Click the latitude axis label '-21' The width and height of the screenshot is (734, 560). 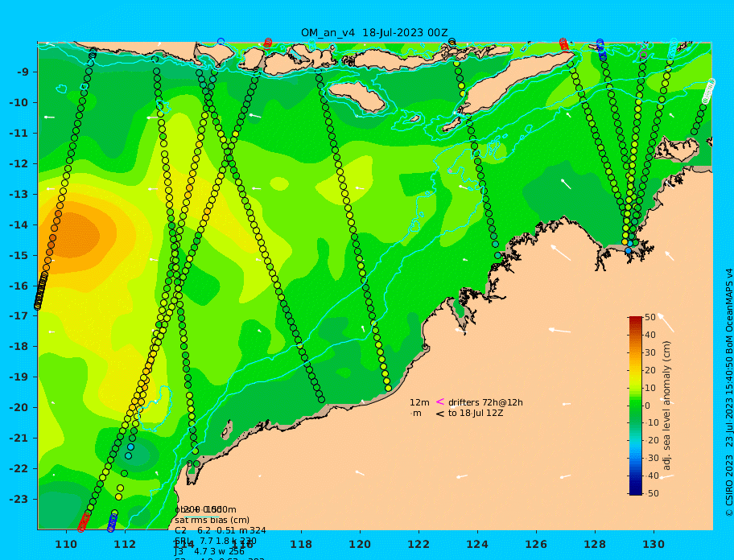pos(19,439)
